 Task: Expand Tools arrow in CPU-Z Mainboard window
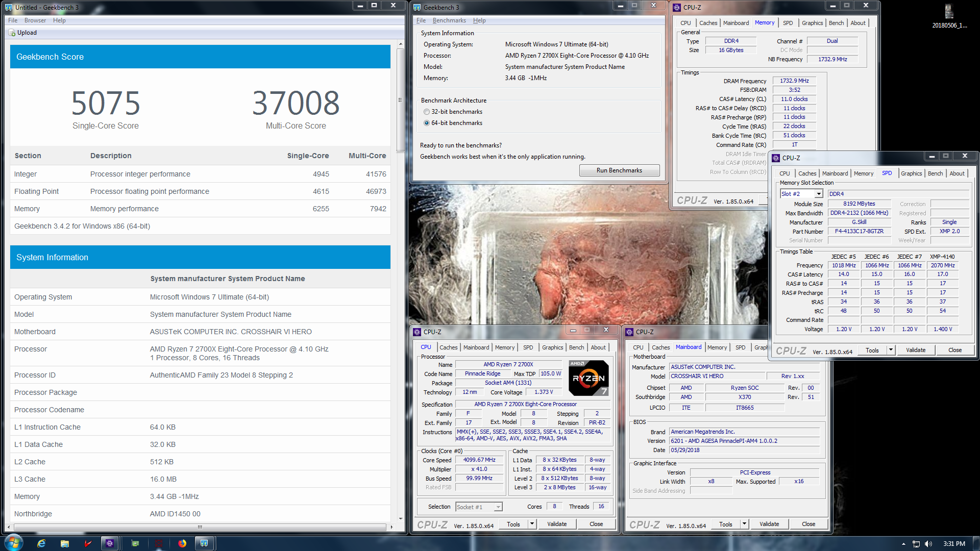pyautogui.click(x=744, y=524)
